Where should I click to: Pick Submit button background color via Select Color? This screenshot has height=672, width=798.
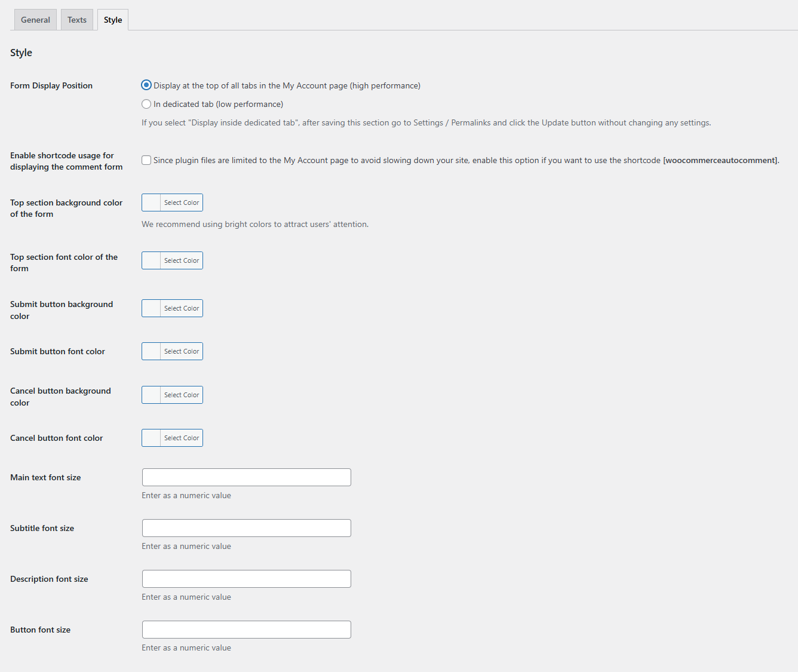click(182, 308)
